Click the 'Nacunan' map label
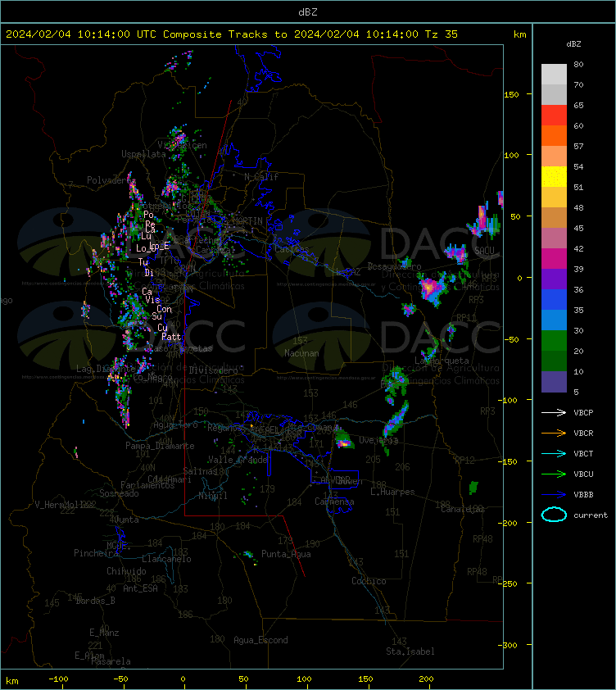Image resolution: width=616 pixels, height=690 pixels. (301, 353)
